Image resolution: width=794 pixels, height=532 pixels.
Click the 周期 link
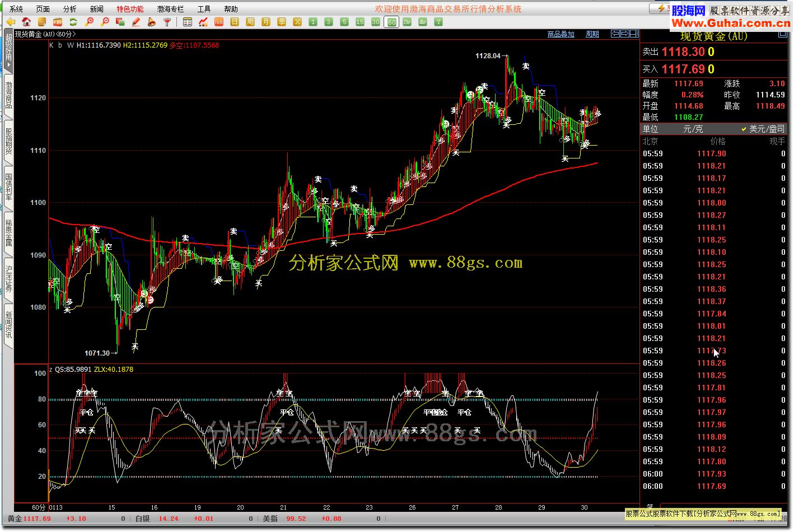click(x=592, y=34)
